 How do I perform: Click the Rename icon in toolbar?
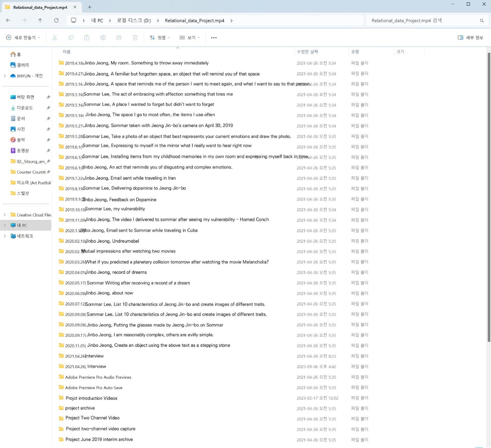(103, 38)
